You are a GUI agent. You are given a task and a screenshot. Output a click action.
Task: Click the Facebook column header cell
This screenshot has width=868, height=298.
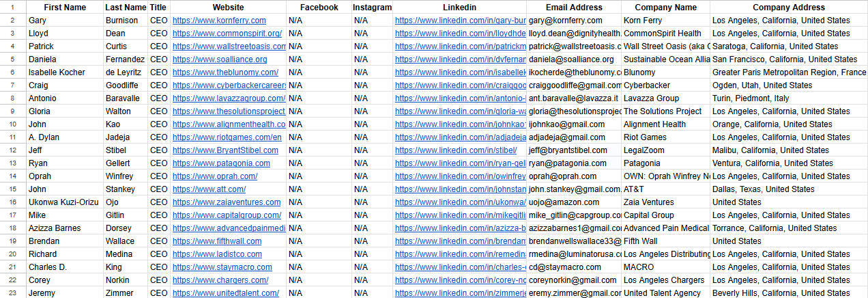coord(319,8)
